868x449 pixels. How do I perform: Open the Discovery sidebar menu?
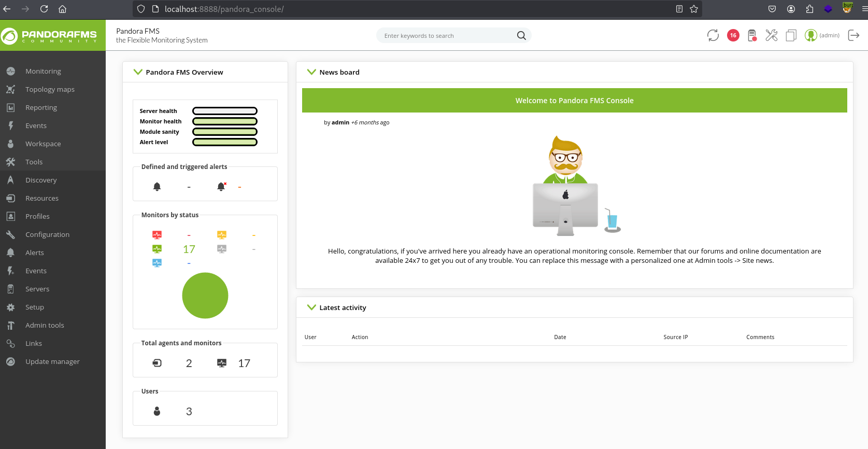click(x=41, y=180)
